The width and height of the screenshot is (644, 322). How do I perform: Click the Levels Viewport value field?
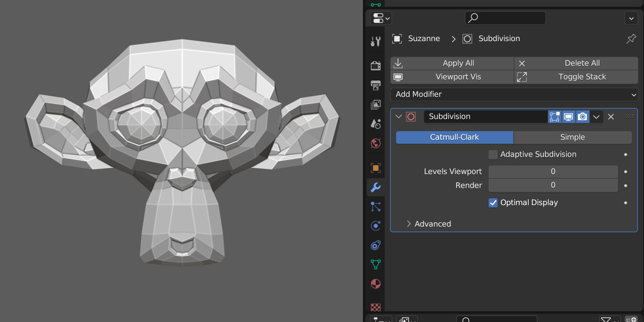click(x=553, y=171)
